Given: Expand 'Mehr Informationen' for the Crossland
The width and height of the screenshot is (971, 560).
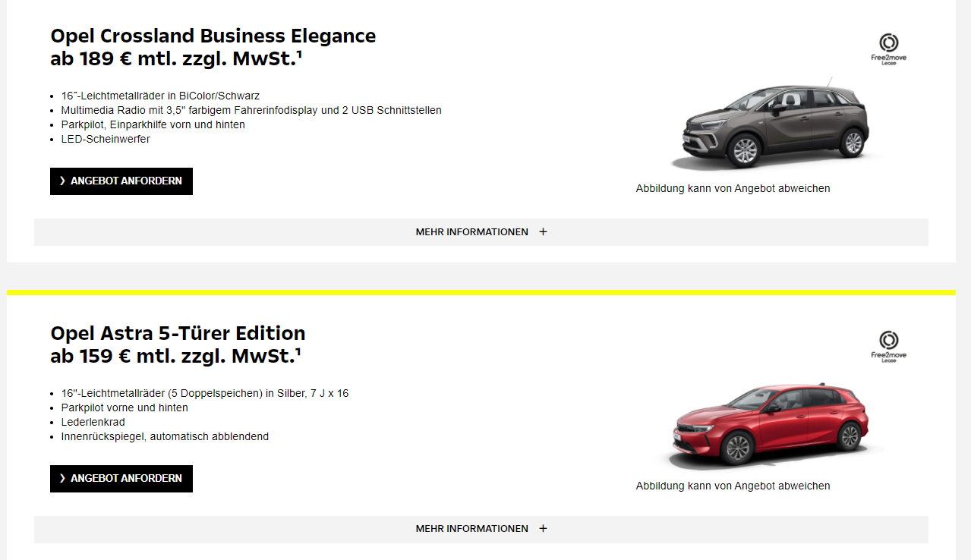Looking at the screenshot, I should (x=472, y=232).
